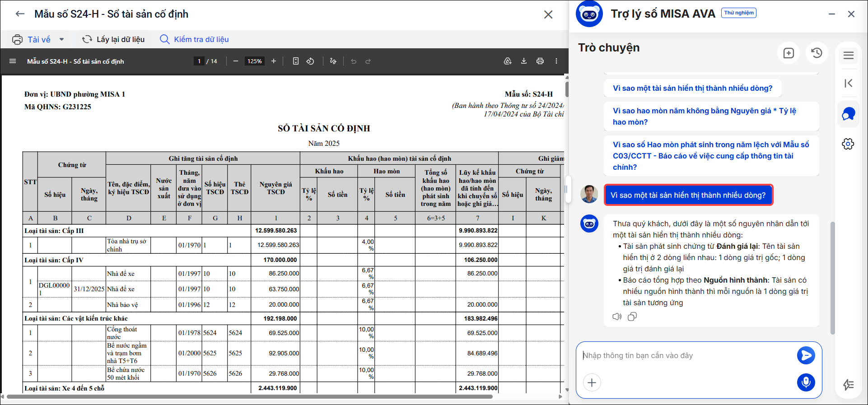This screenshot has height=405, width=868.
Task: Open the assistant side menu
Action: coord(849,56)
